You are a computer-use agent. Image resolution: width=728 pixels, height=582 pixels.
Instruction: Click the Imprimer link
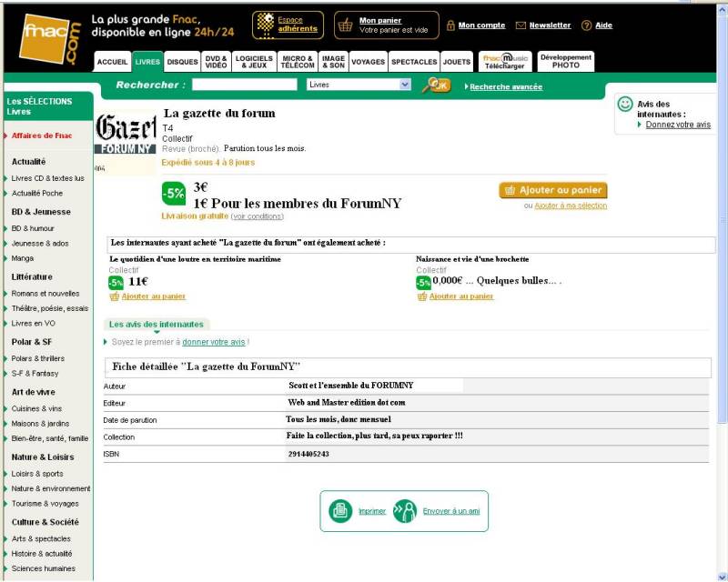[372, 511]
